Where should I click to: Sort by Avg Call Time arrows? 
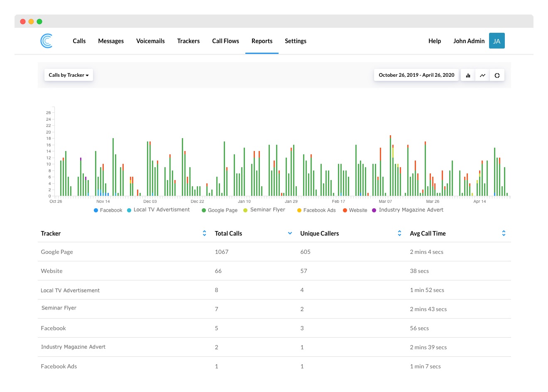(x=504, y=234)
